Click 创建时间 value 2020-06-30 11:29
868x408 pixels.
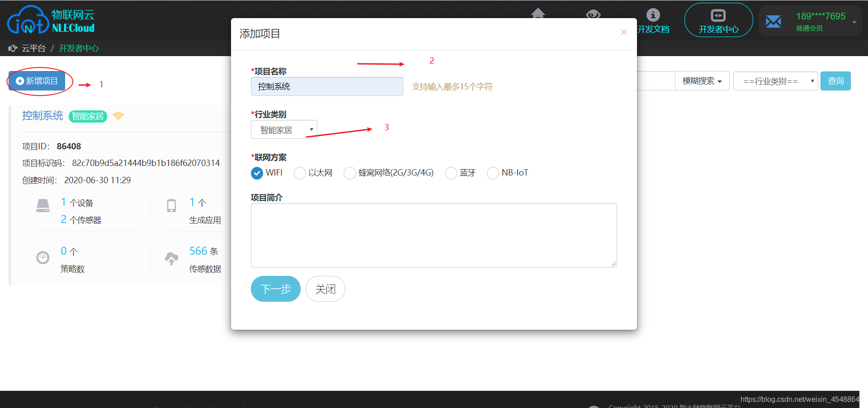[x=97, y=180]
